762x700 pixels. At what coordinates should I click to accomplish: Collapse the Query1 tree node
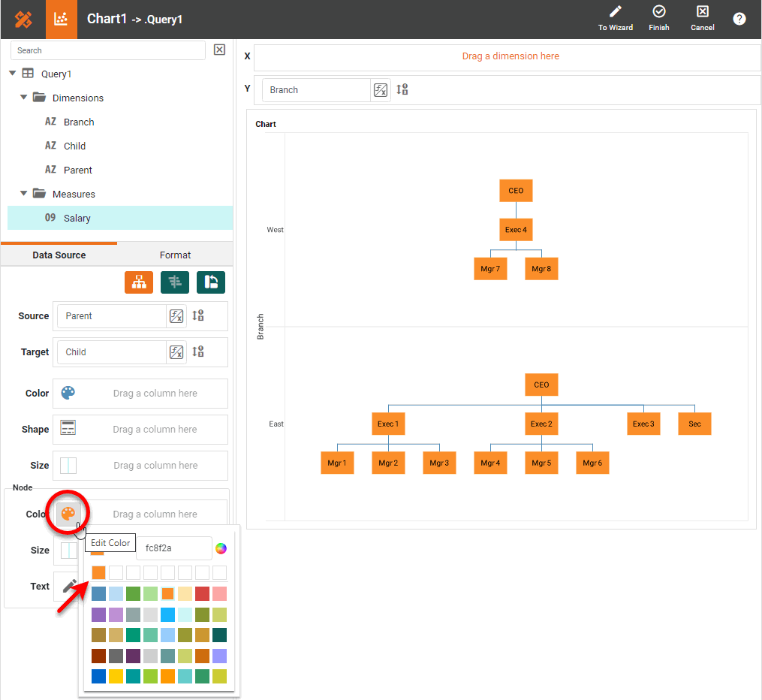tap(12, 74)
